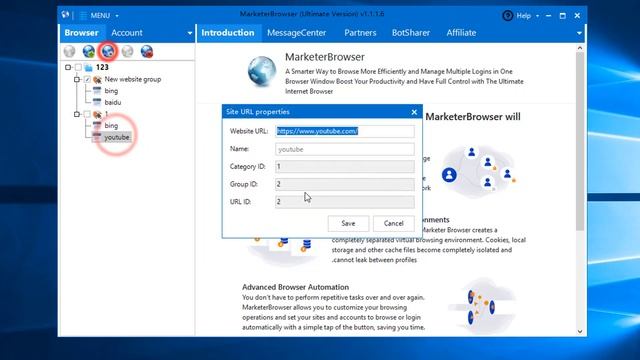640x360 pixels.
Task: Click the Cancel button
Action: 393,223
